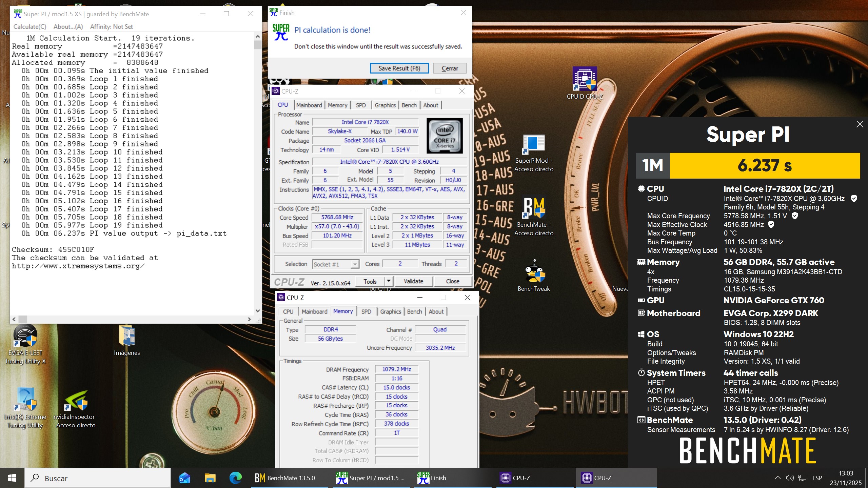Screen dimensions: 868x488
Task: Click Microsoft Edge in the taskbar
Action: point(235,478)
